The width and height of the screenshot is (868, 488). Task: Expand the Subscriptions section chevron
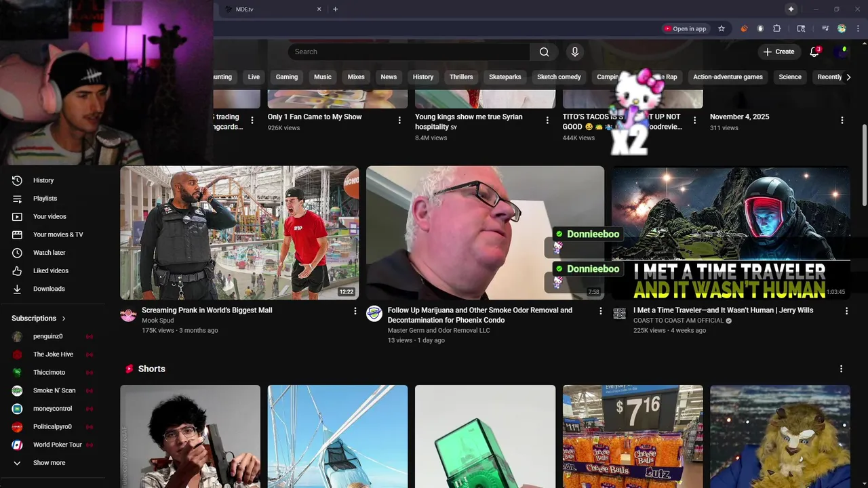pyautogui.click(x=64, y=319)
